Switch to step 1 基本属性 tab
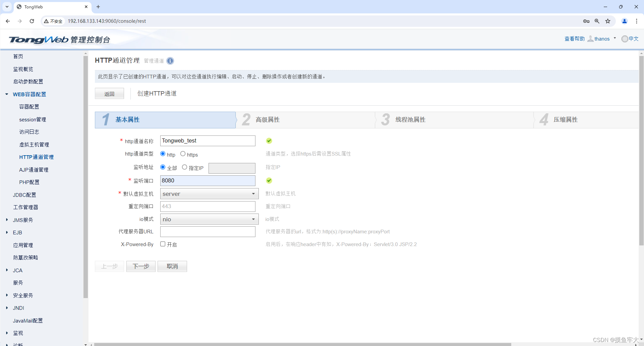The height and width of the screenshot is (346, 644). coord(165,120)
